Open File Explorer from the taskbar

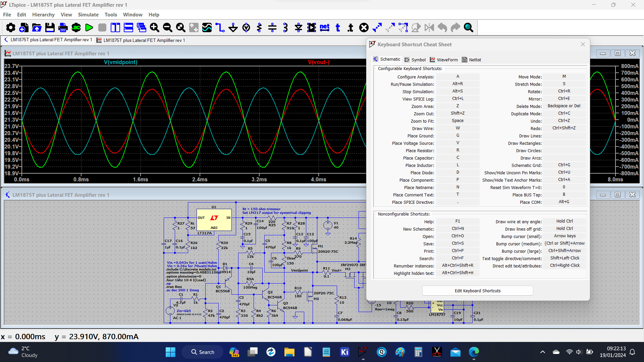pos(289,352)
